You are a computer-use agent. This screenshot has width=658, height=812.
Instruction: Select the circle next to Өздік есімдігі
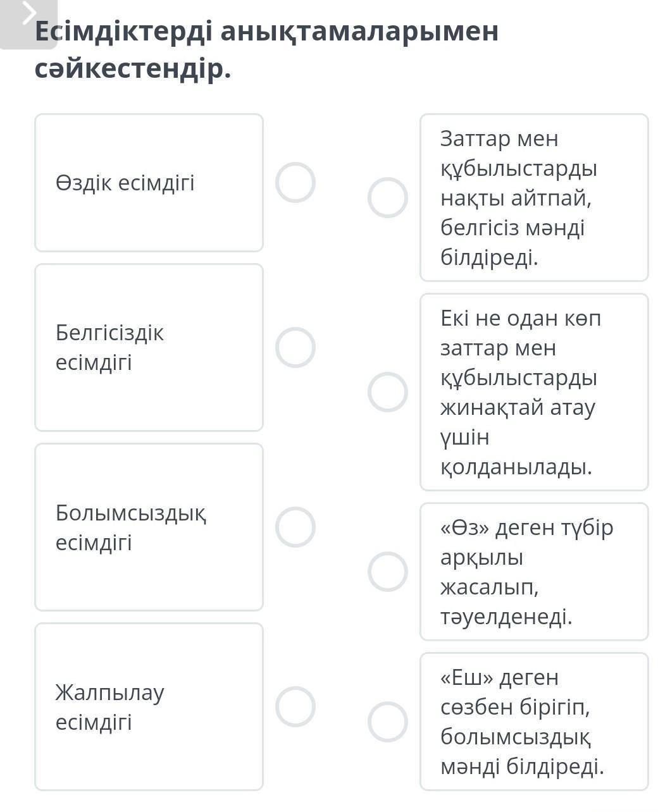click(295, 182)
